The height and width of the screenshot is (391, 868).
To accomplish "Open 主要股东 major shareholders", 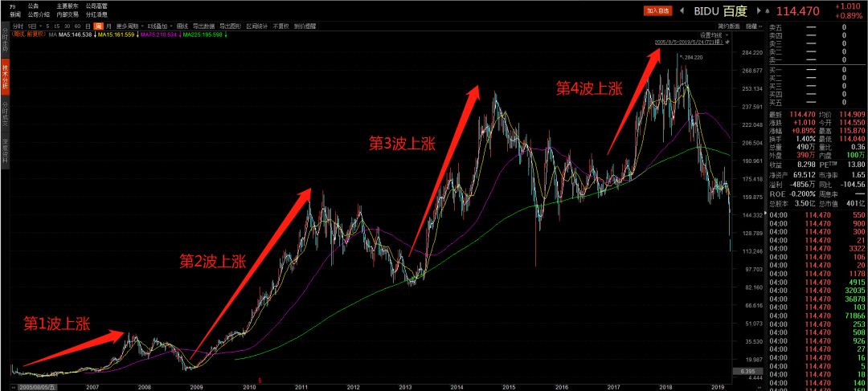I will (68, 6).
